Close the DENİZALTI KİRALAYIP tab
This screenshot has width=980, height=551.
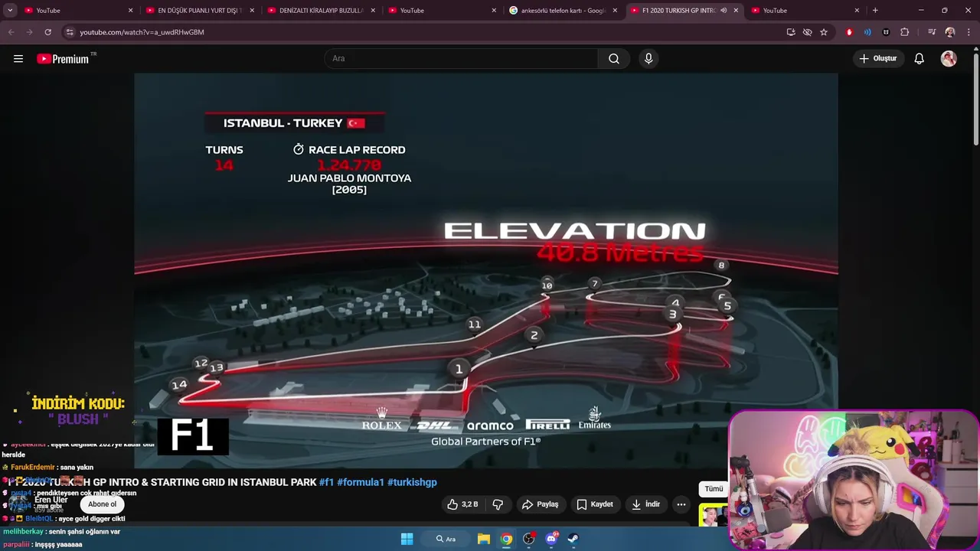[x=373, y=11]
